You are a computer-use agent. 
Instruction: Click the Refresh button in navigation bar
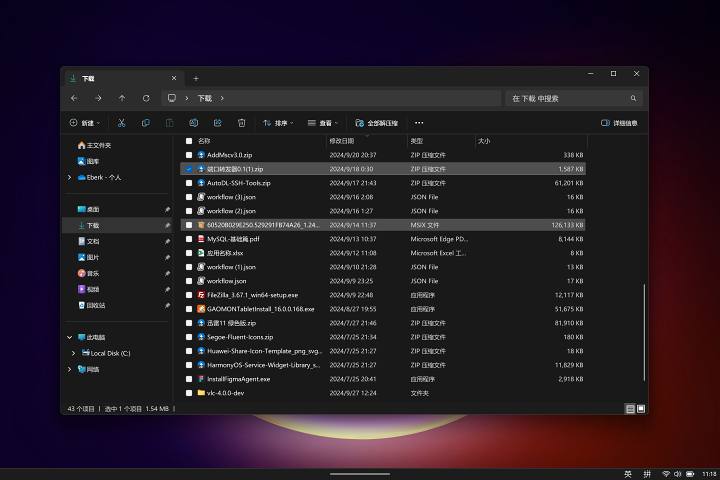pyautogui.click(x=146, y=98)
